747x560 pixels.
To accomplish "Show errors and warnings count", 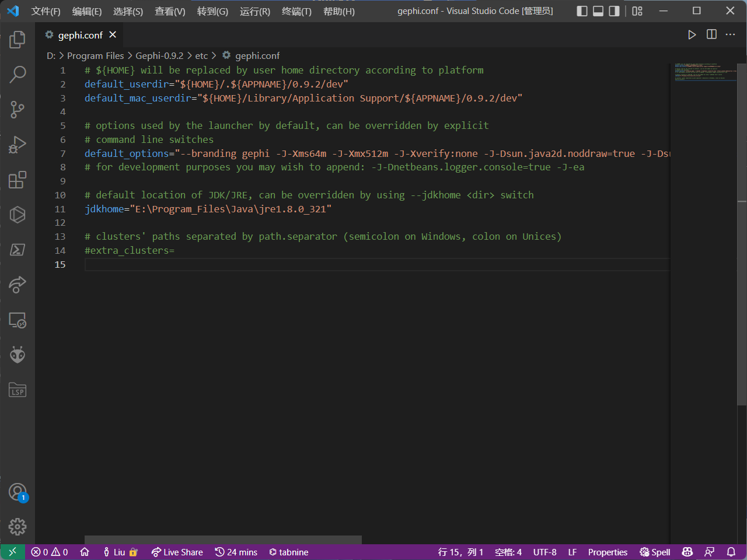I will [50, 552].
